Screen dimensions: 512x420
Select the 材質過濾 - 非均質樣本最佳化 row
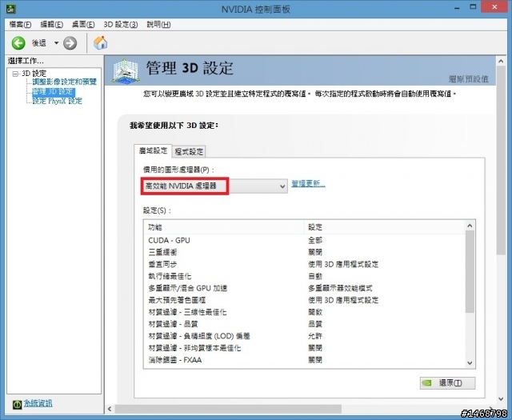[x=304, y=348]
